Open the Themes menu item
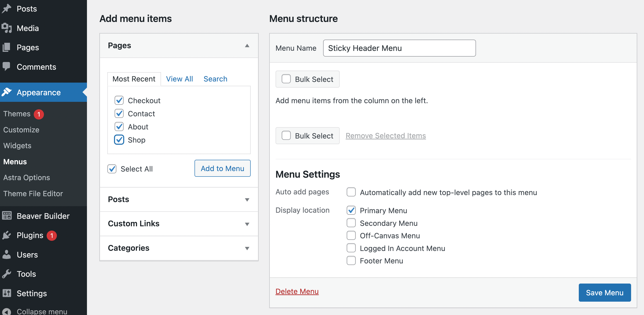 pos(17,113)
